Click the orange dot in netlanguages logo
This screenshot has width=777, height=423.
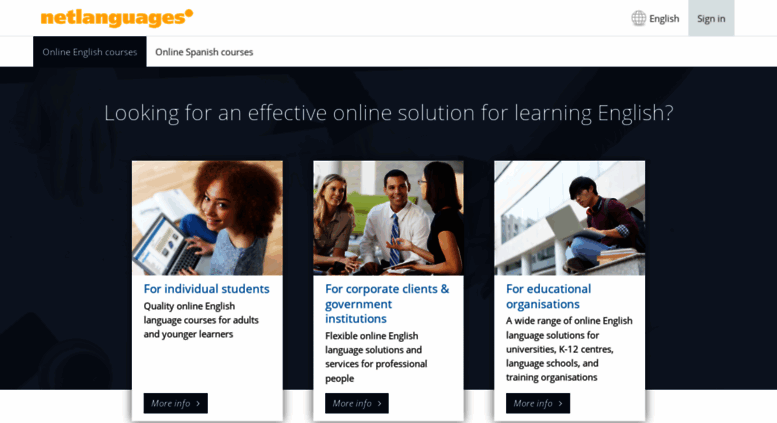pos(189,13)
